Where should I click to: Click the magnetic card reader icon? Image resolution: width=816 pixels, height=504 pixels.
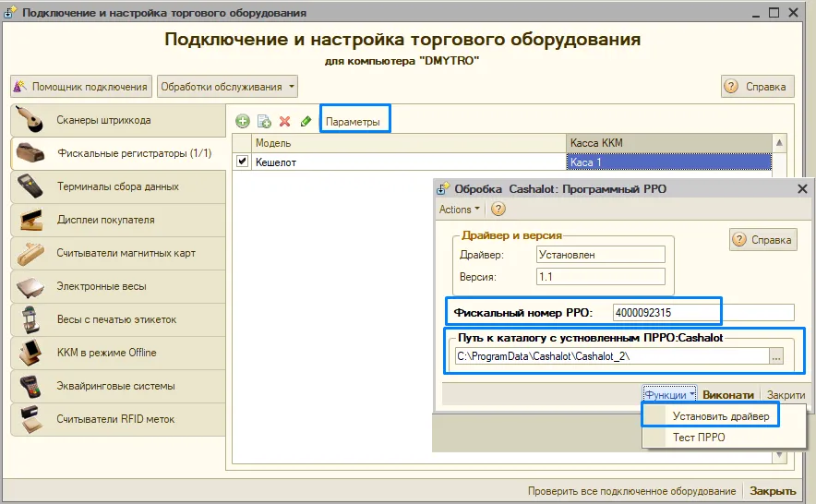coord(30,253)
